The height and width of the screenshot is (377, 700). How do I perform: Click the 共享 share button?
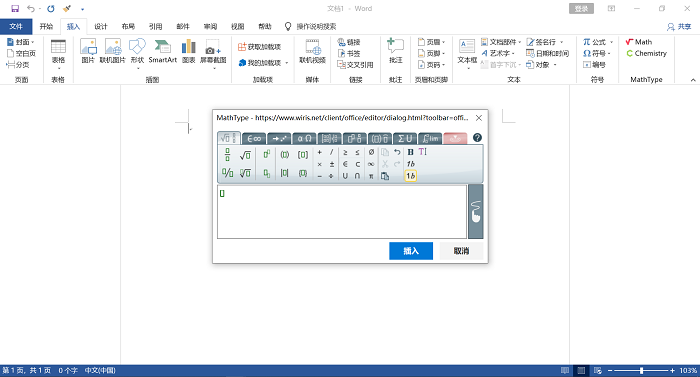[679, 27]
